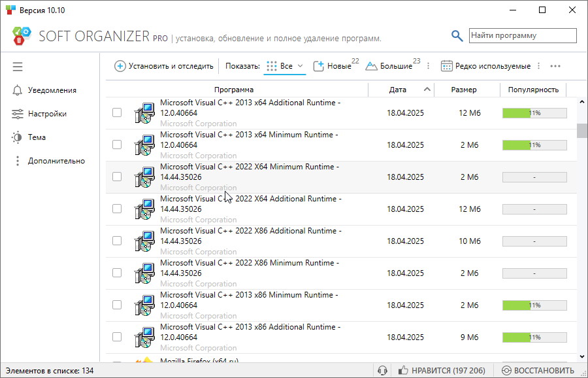
Task: Click the vertical scrollbar thumb
Action: point(582,131)
